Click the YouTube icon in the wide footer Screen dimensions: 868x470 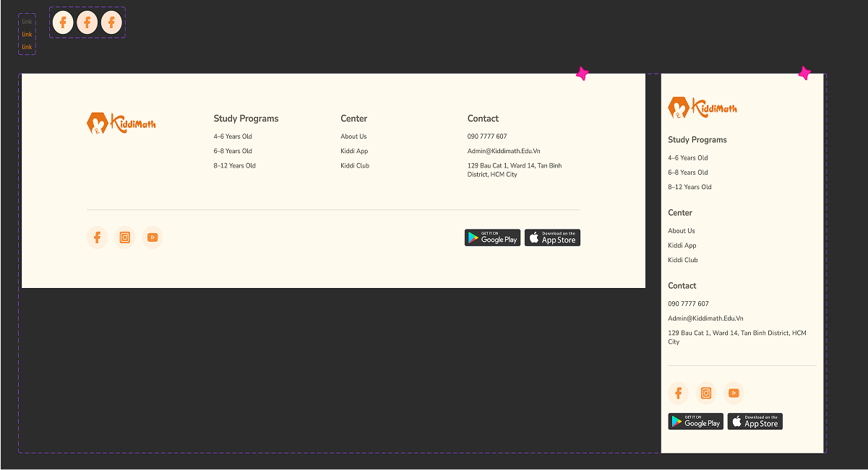click(x=152, y=238)
